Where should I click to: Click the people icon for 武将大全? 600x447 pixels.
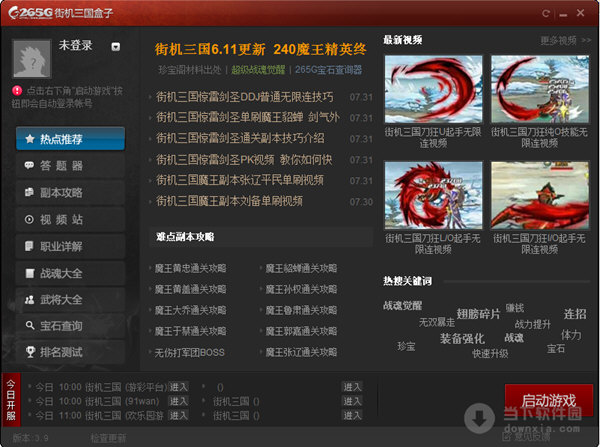[x=29, y=300]
